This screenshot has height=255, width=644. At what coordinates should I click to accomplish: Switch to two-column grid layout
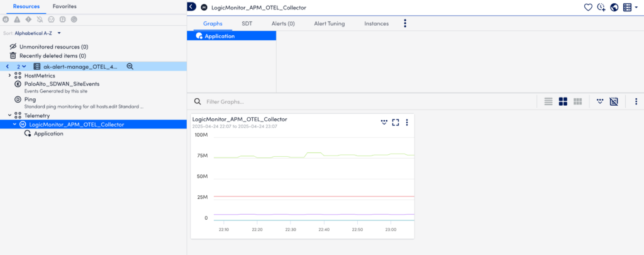click(563, 101)
